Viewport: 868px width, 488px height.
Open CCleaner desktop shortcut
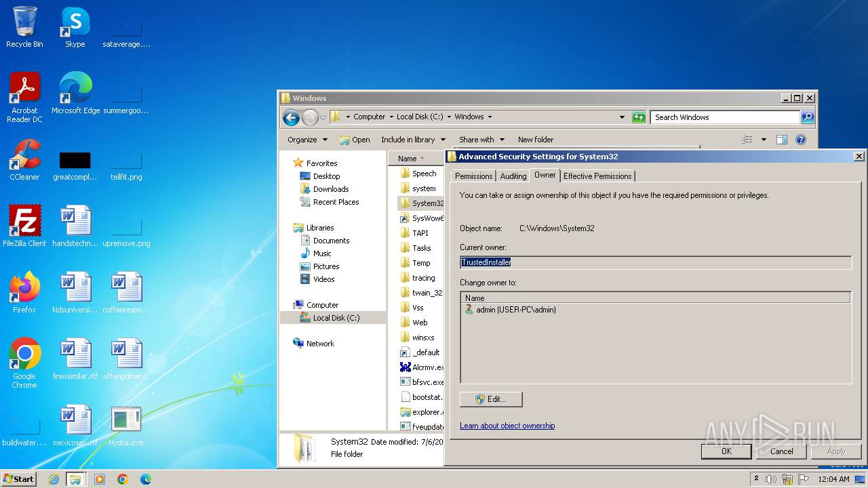click(x=24, y=160)
